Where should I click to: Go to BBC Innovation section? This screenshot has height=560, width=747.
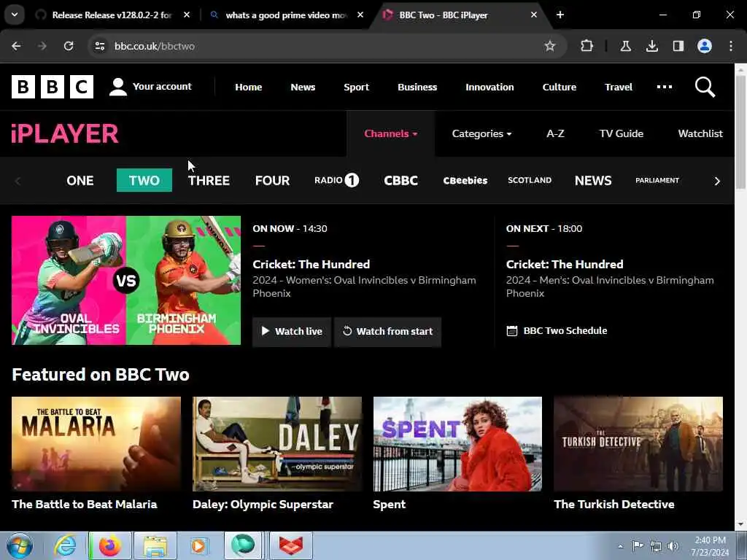click(489, 87)
